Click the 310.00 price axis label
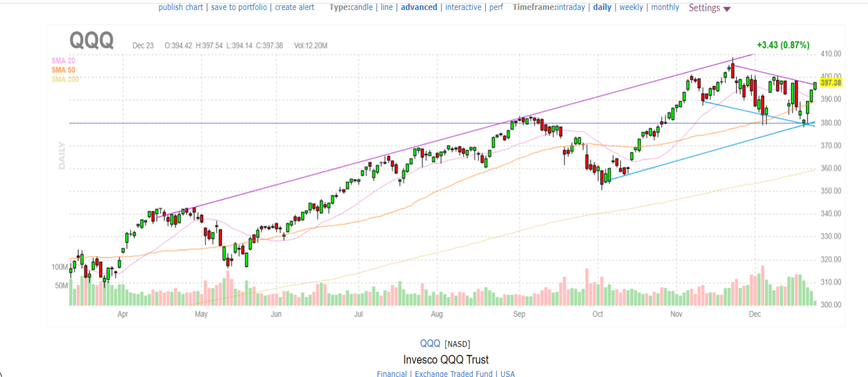Screen dimensions: 868x377 pos(831,282)
